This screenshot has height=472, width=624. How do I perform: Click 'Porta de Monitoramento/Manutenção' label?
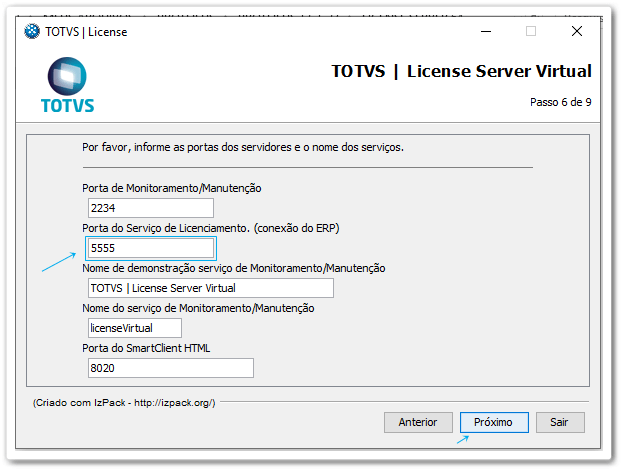pos(172,188)
